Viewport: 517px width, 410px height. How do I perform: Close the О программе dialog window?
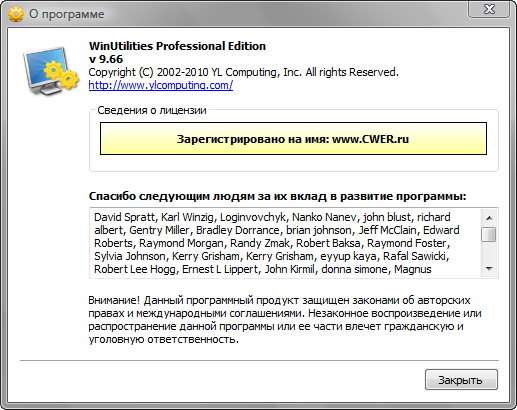[489, 9]
